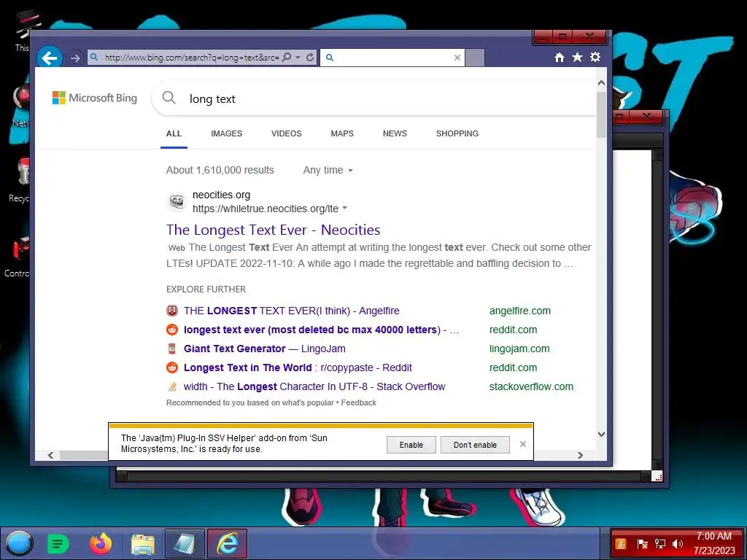
Task: Click the neocities.org trollface site icon
Action: 177,201
